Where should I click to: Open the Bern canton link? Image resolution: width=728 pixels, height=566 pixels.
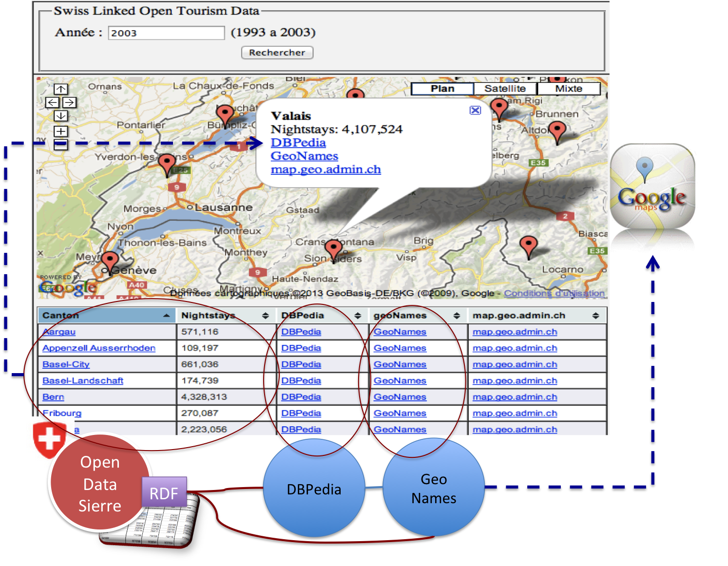[53, 397]
